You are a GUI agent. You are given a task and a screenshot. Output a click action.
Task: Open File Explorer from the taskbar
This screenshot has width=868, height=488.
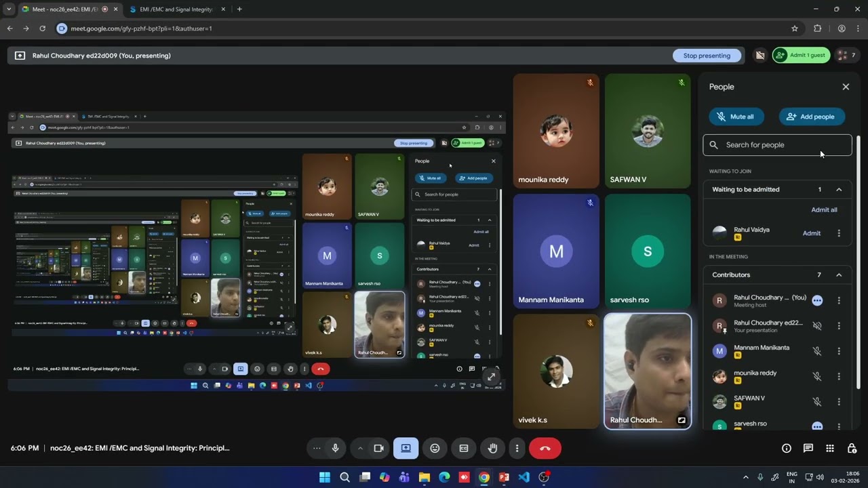pyautogui.click(x=425, y=477)
